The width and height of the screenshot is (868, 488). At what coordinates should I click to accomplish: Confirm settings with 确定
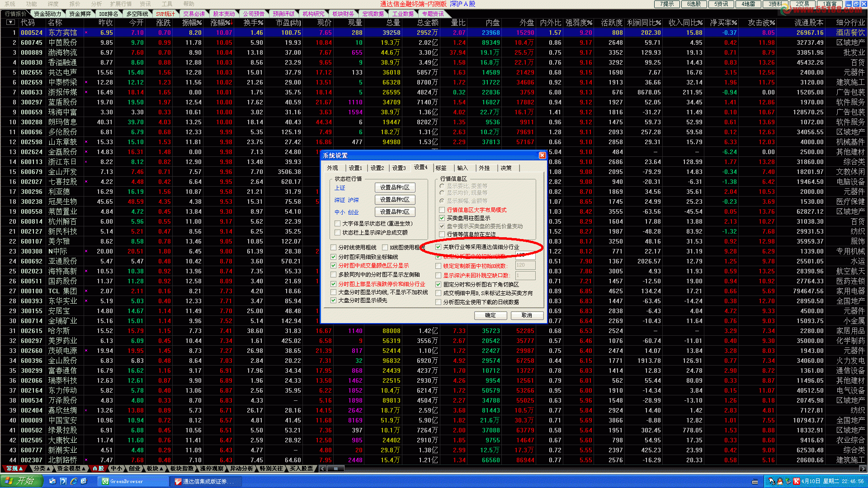coord(491,315)
